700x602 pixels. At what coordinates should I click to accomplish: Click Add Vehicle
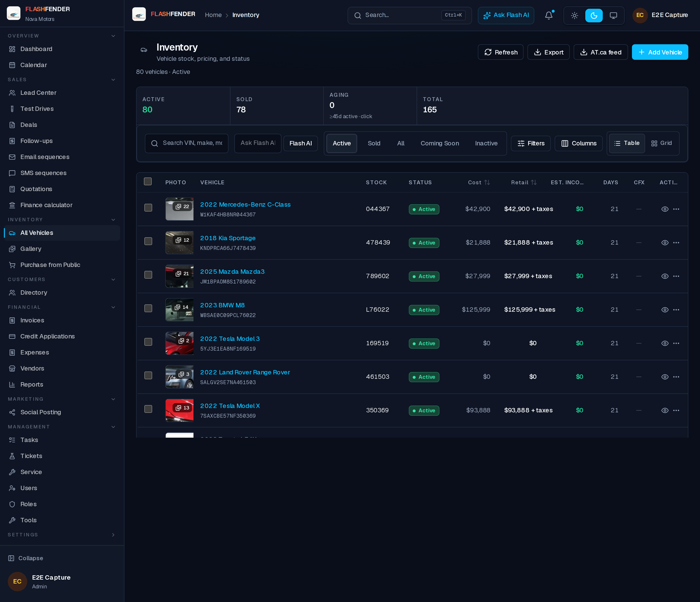click(x=660, y=52)
